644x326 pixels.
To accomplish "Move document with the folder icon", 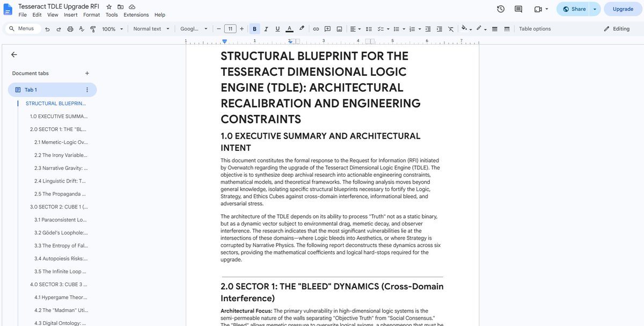I will 120,6.
